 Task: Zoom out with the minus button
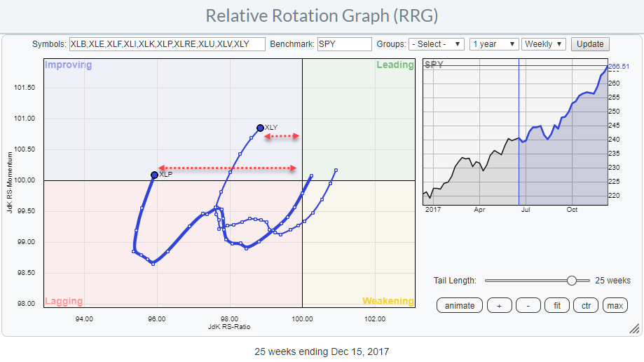click(x=528, y=306)
